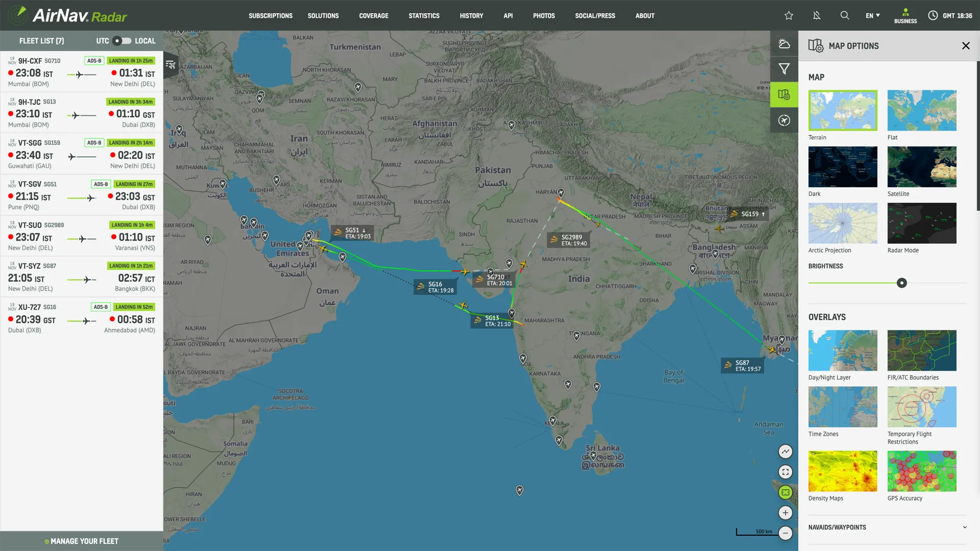Open the EN language dropdown
The image size is (980, 551).
[x=872, y=15]
